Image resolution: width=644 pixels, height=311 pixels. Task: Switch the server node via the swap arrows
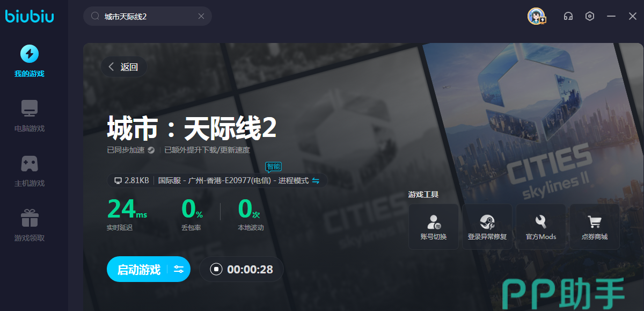coord(316,180)
